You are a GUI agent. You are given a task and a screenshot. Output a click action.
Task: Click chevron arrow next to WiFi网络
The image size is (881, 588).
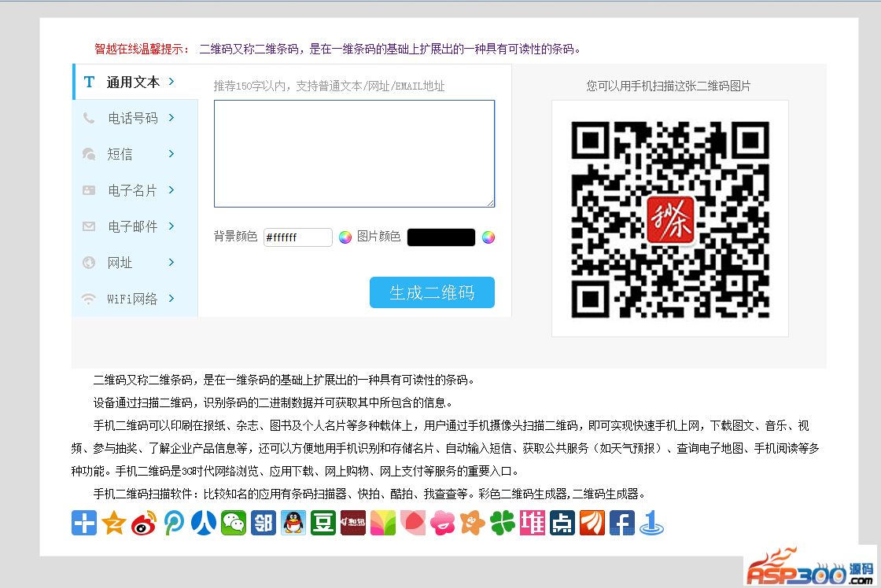171,298
